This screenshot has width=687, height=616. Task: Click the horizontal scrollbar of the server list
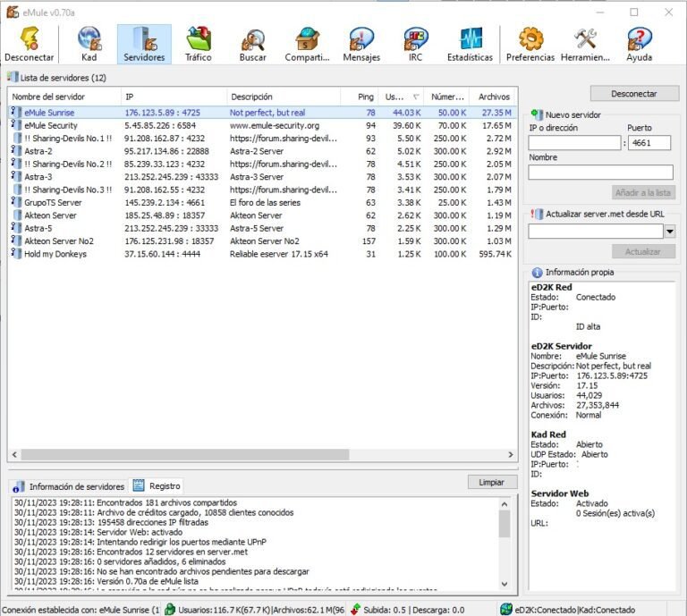pos(185,454)
